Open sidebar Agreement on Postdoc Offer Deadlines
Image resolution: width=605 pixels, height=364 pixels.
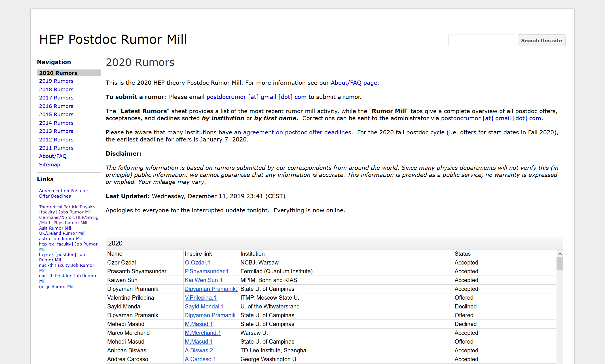pos(63,193)
